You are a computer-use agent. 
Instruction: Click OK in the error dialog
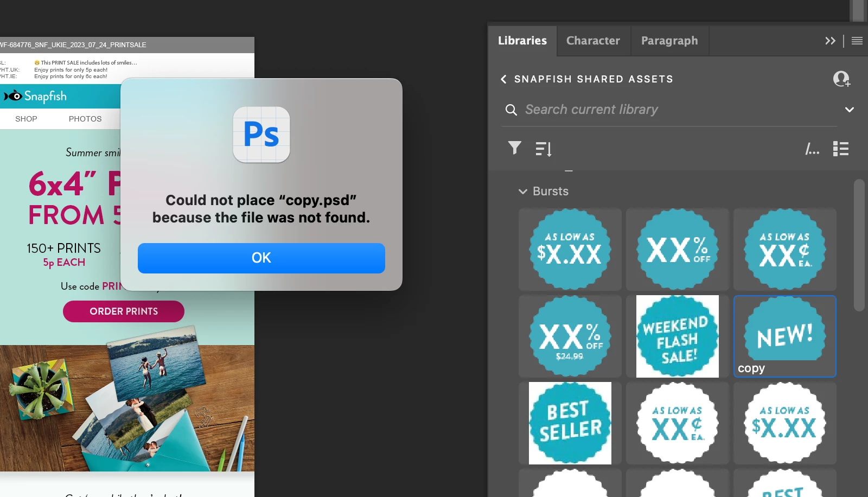(x=261, y=258)
